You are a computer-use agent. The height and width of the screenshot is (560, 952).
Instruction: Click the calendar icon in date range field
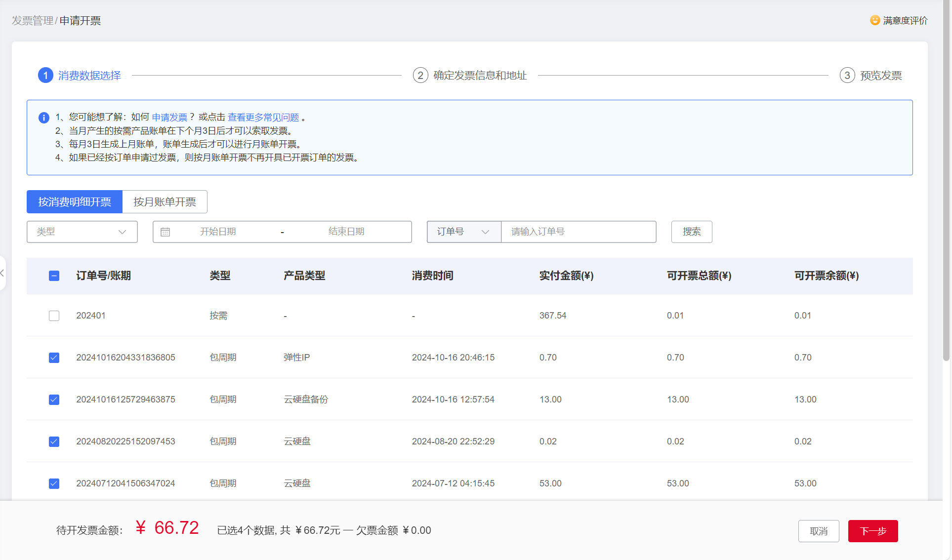pos(166,232)
